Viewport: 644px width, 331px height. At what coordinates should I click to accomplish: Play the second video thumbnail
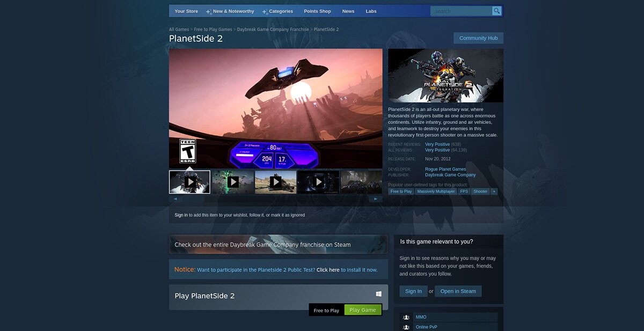pos(232,182)
